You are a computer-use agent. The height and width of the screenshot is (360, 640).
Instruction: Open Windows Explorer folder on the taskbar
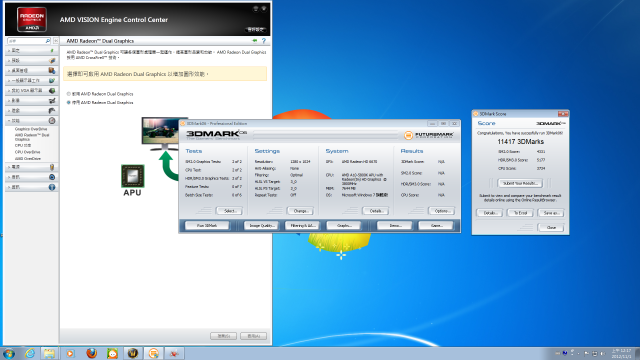click(49, 353)
